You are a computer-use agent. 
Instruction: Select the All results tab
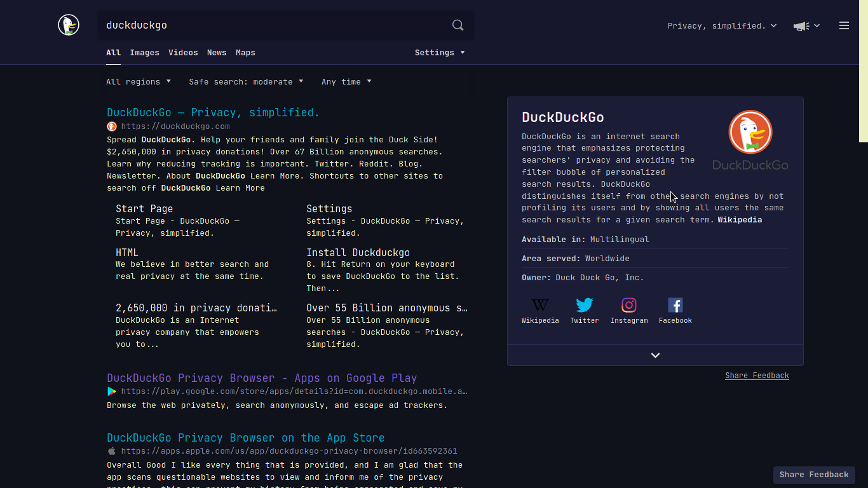pyautogui.click(x=113, y=53)
